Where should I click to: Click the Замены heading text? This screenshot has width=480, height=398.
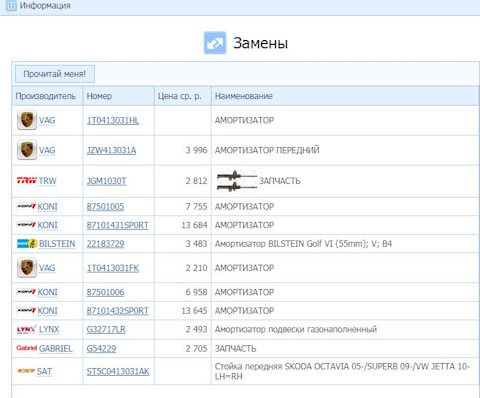[260, 43]
